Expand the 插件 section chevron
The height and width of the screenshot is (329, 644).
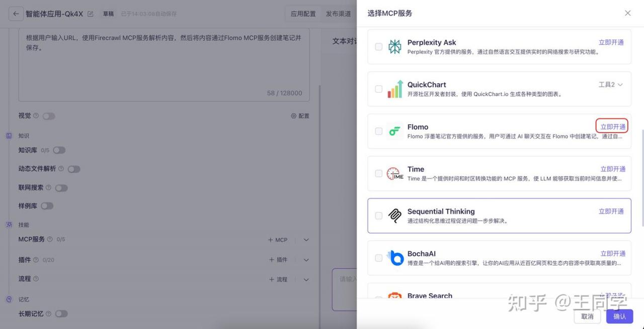pos(306,260)
